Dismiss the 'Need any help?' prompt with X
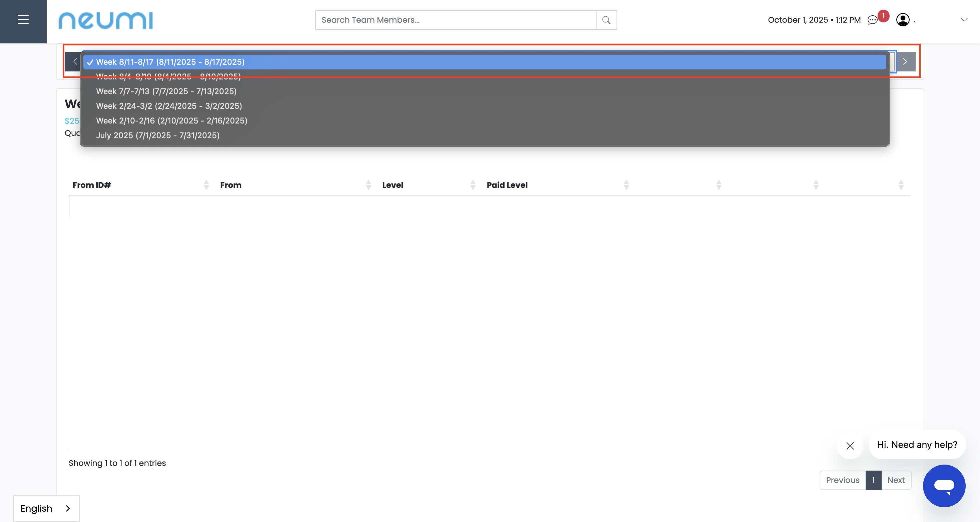This screenshot has width=980, height=522. 850,446
